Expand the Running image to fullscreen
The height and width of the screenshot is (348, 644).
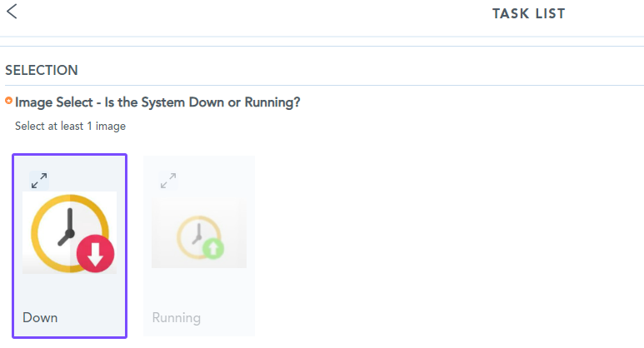[x=167, y=180]
